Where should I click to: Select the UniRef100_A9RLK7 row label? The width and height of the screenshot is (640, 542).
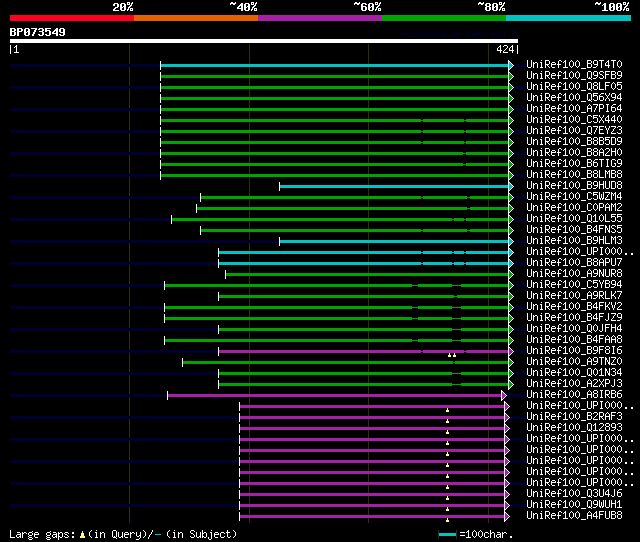point(574,296)
